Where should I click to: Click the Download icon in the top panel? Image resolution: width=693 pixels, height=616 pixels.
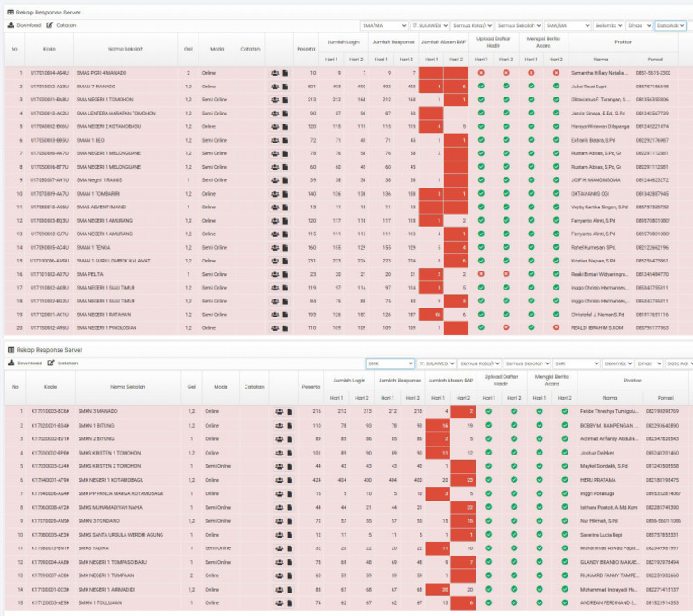click(11, 25)
